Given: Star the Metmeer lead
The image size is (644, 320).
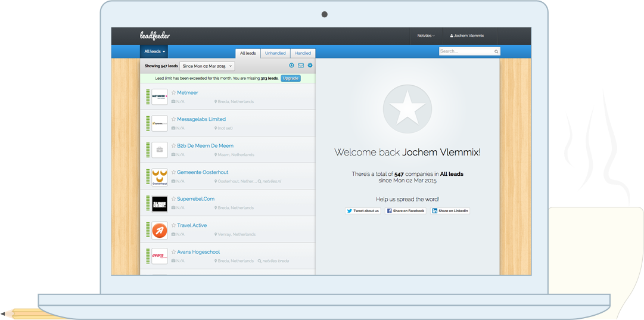Looking at the screenshot, I should (174, 93).
